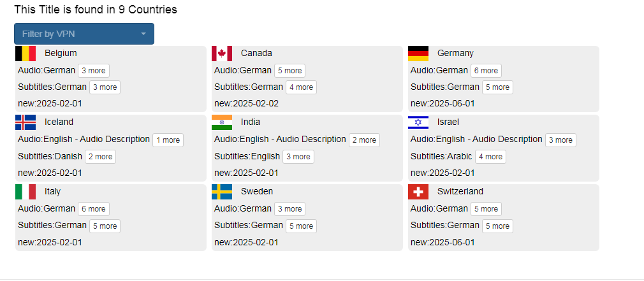Show Italy's '6 more' audio languages
The width and height of the screenshot is (644, 281).
(94, 209)
